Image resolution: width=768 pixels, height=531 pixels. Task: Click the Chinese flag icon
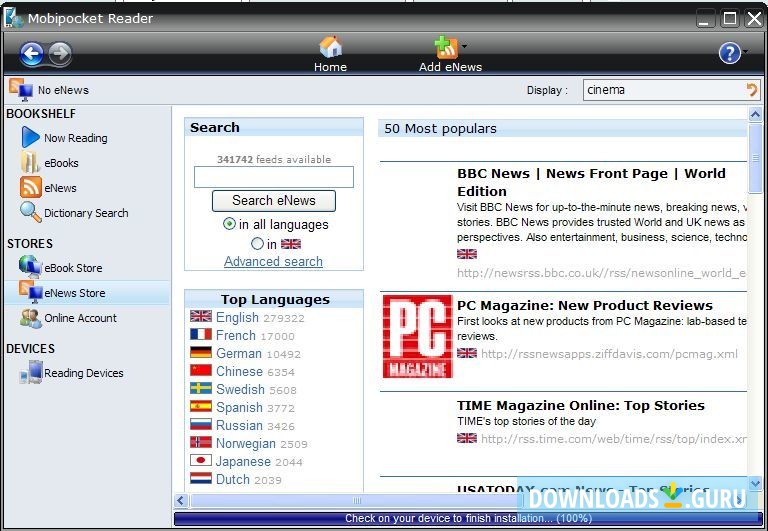coord(201,370)
